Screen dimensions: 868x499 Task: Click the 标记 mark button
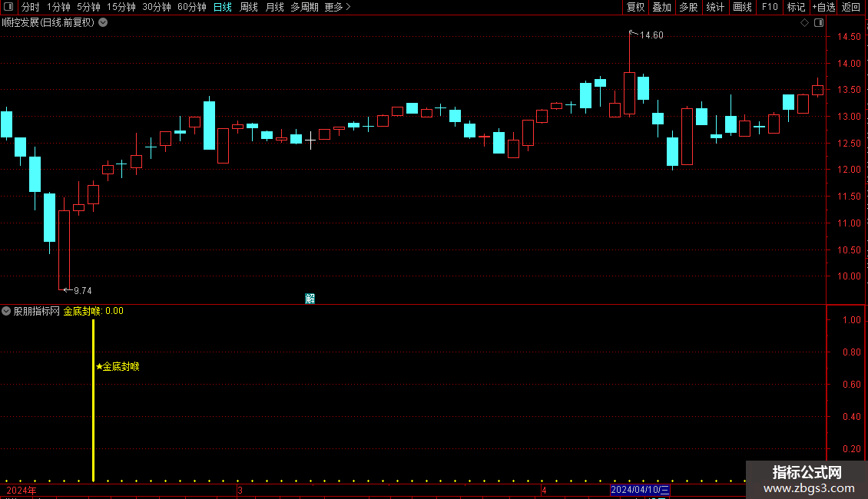(796, 7)
